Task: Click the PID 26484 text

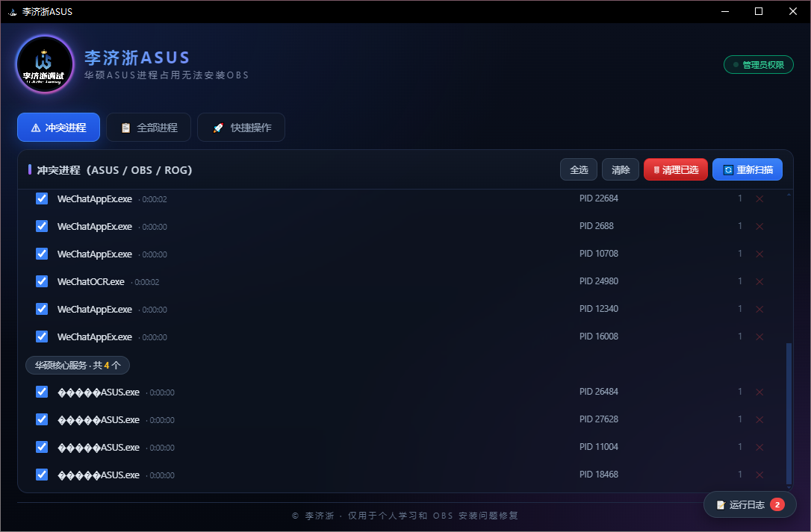Action: [x=599, y=392]
